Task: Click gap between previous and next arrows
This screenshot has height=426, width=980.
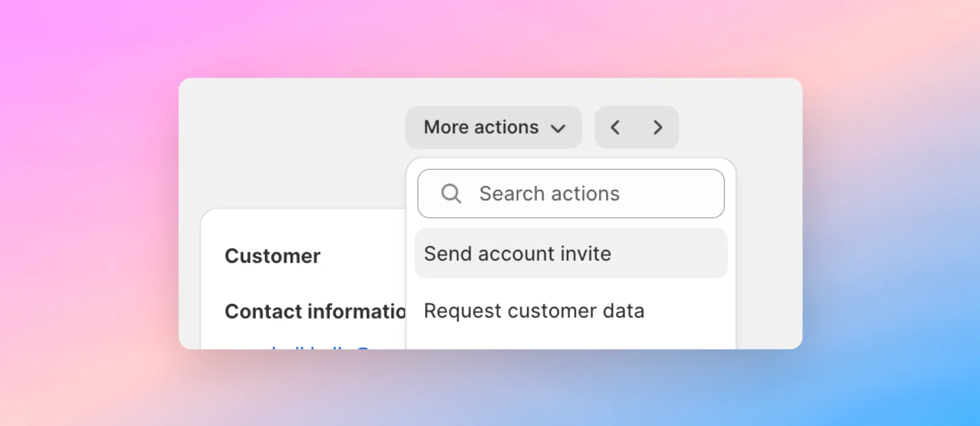Action: (637, 127)
